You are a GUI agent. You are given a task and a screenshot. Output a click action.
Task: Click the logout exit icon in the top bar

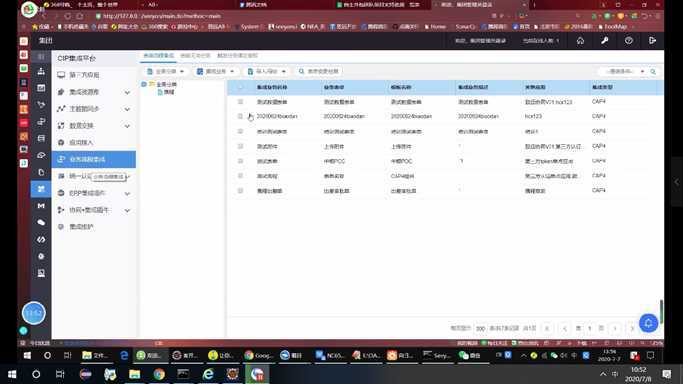click(x=652, y=40)
